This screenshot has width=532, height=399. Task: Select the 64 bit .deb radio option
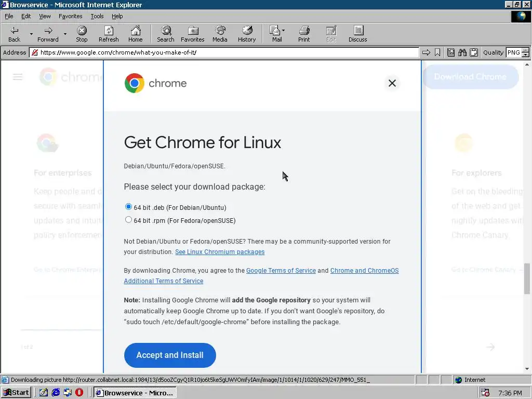tap(128, 207)
